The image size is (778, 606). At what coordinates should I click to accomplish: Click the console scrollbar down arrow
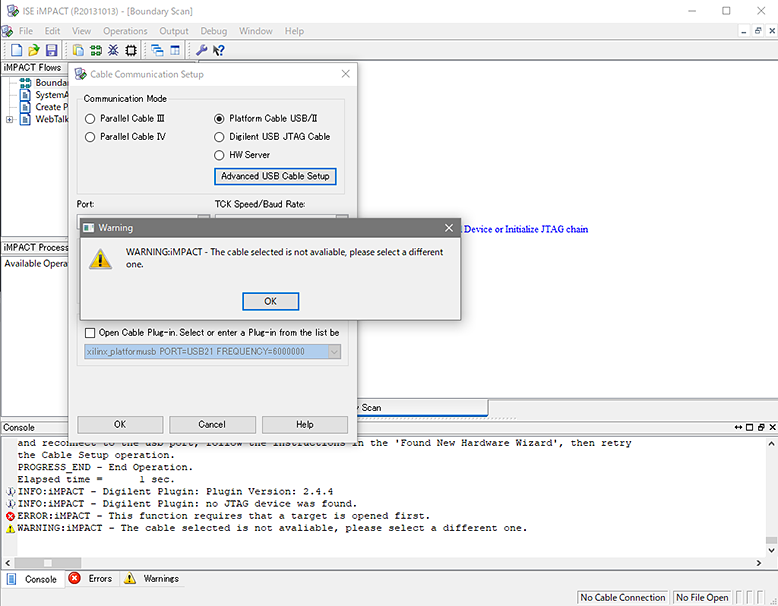771,550
